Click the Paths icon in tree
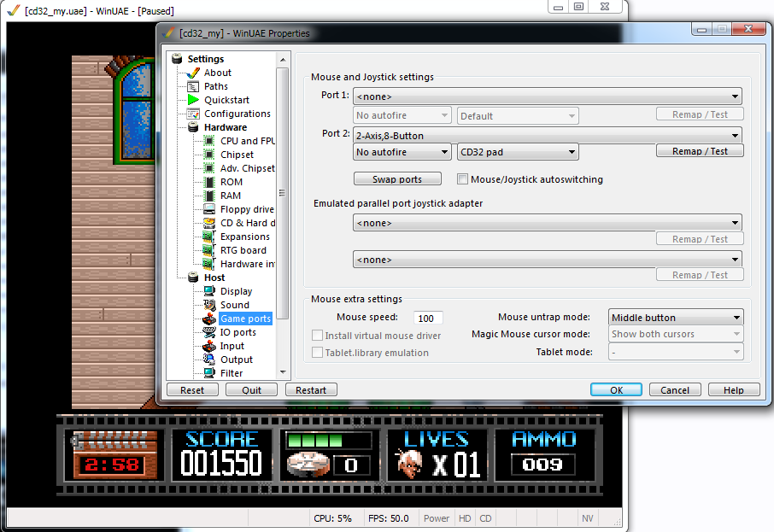The width and height of the screenshot is (774, 532). point(193,87)
